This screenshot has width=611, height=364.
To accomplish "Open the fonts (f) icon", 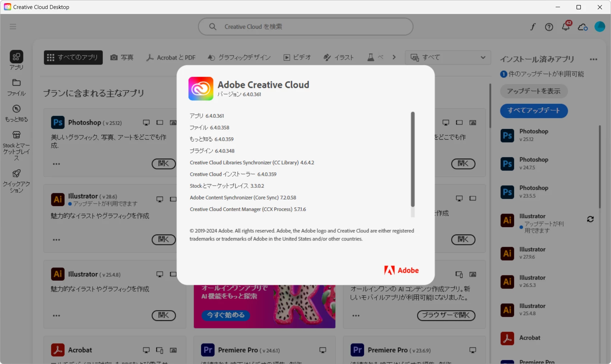I will click(x=533, y=27).
